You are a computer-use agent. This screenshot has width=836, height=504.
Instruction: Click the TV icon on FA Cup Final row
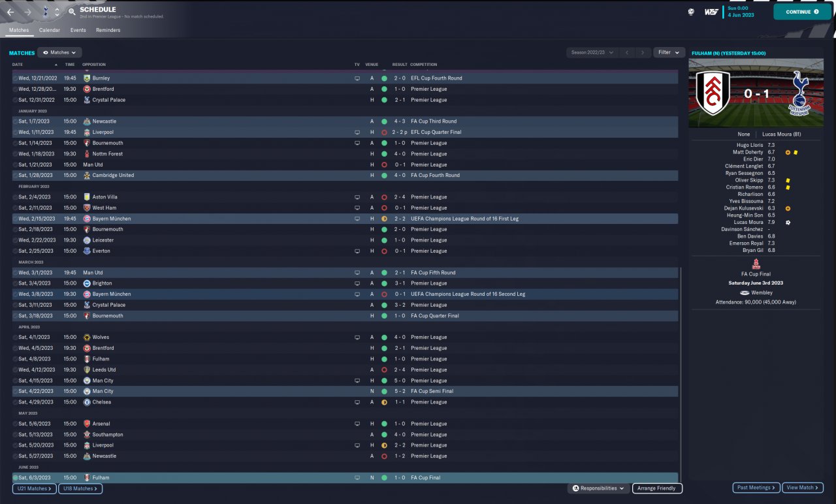tap(357, 478)
